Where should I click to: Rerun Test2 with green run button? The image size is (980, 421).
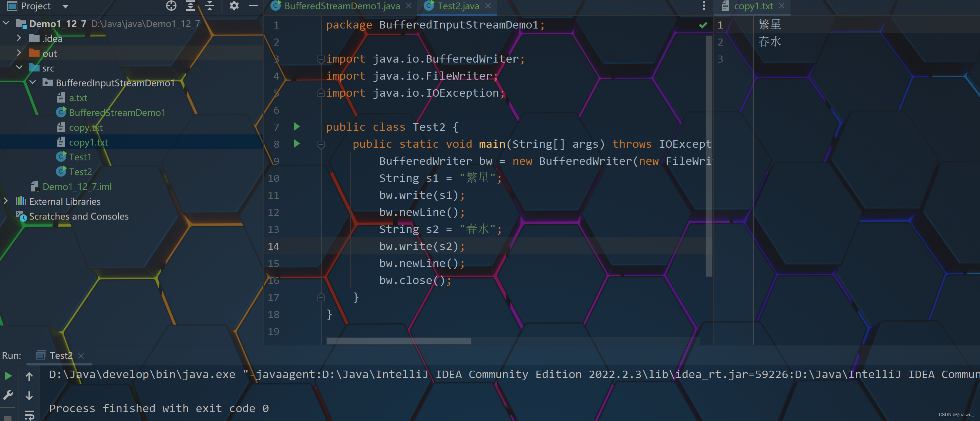click(8, 376)
